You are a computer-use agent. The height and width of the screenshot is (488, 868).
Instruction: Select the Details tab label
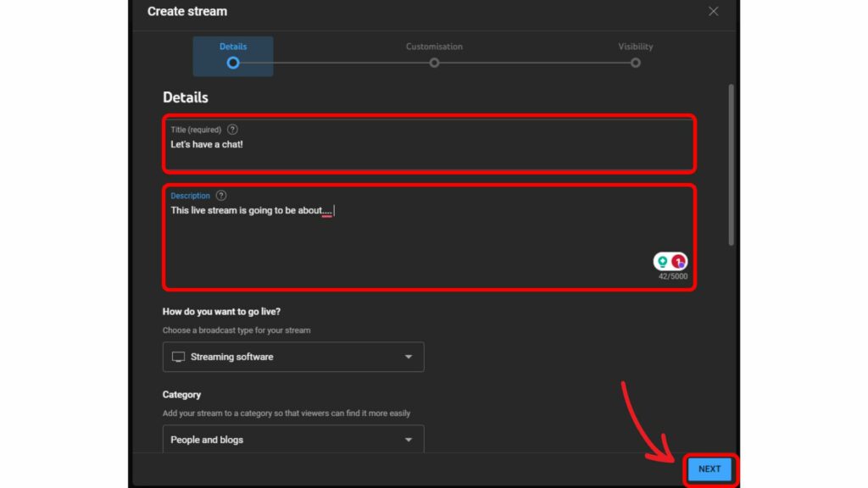tap(233, 47)
